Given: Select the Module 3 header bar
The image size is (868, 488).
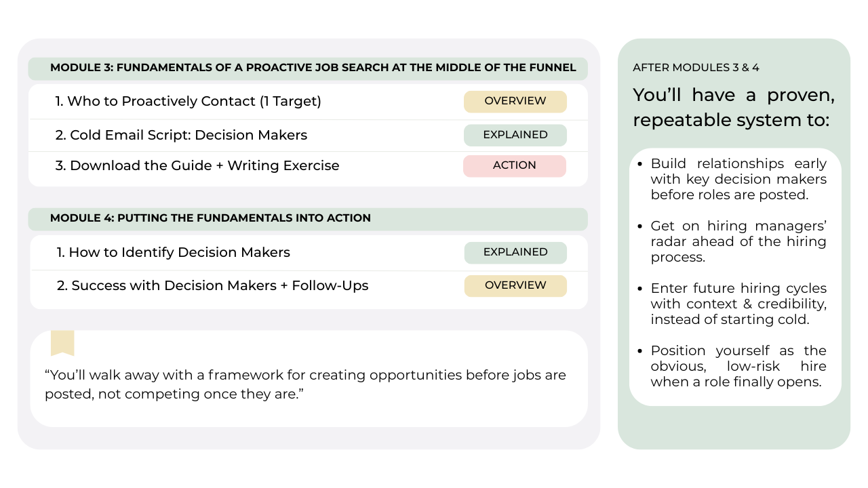Looking at the screenshot, I should (x=313, y=68).
